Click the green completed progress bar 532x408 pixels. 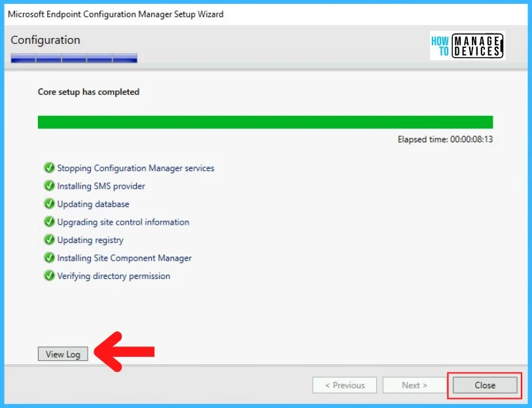click(x=265, y=122)
